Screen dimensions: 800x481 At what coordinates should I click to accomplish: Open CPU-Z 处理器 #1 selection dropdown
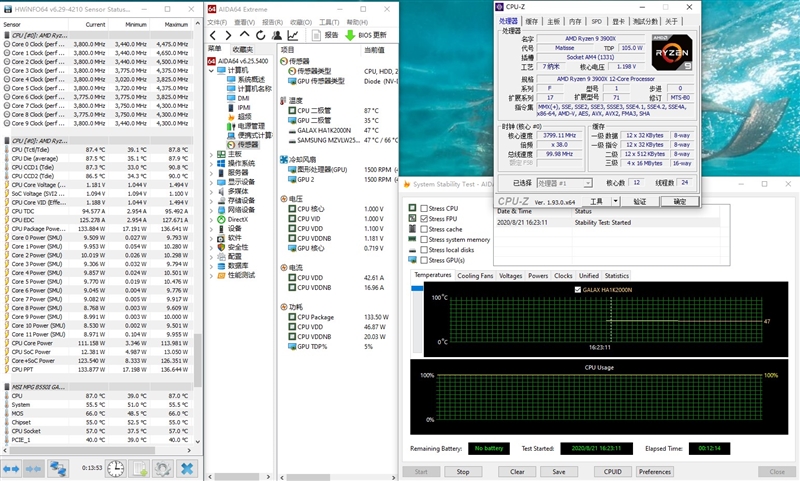point(588,183)
